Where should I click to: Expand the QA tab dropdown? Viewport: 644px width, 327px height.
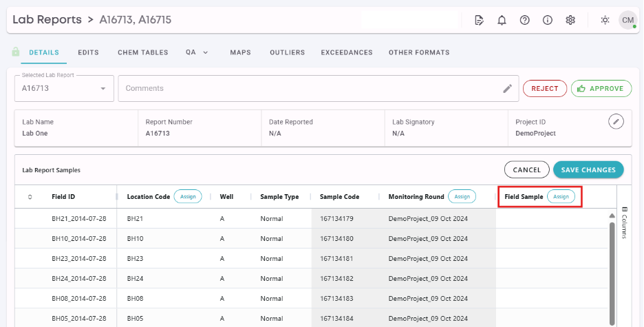click(x=205, y=52)
